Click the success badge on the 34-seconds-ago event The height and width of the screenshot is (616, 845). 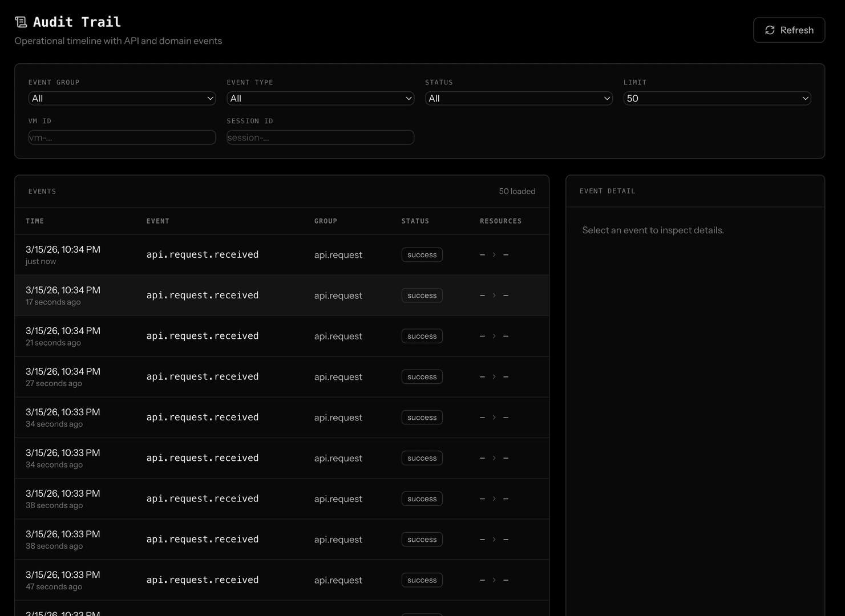click(x=422, y=417)
